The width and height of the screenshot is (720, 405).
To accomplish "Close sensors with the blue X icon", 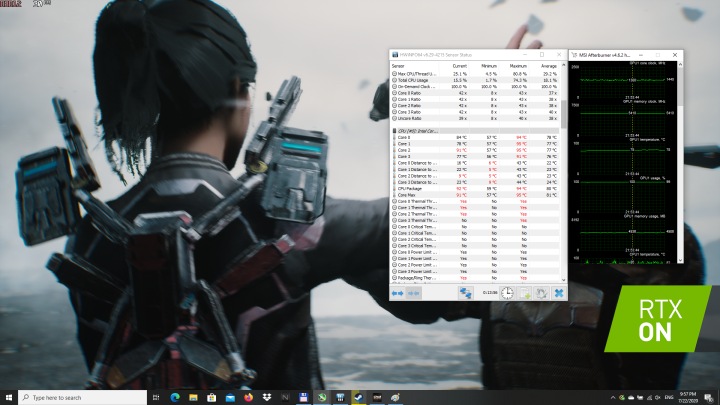I will click(558, 293).
